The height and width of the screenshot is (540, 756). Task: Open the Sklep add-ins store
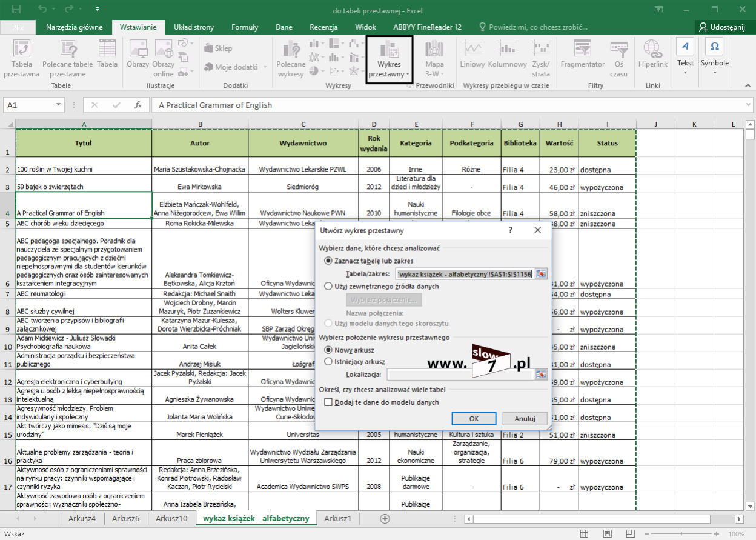(x=218, y=48)
